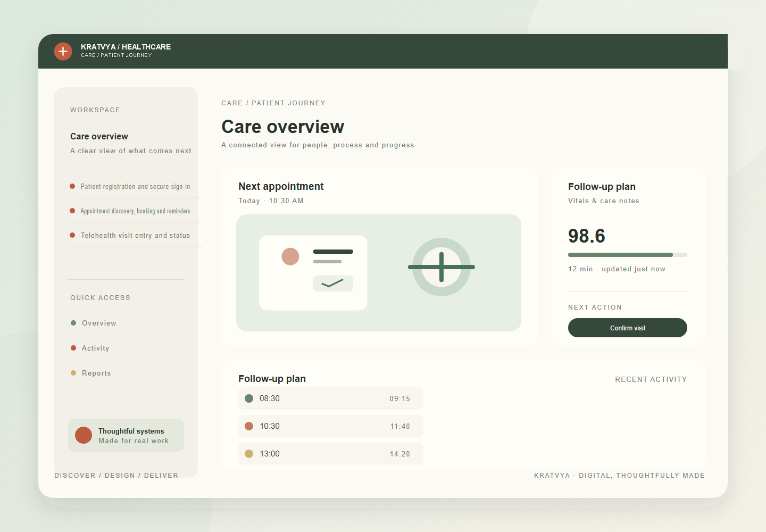Click the Next appointment card title
Viewport: 766px width, 532px height.
(x=281, y=186)
